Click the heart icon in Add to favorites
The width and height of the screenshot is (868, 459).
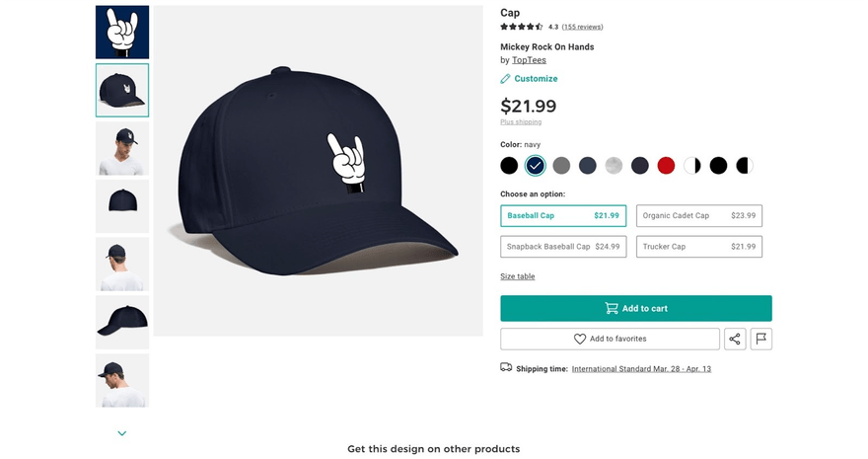(580, 339)
